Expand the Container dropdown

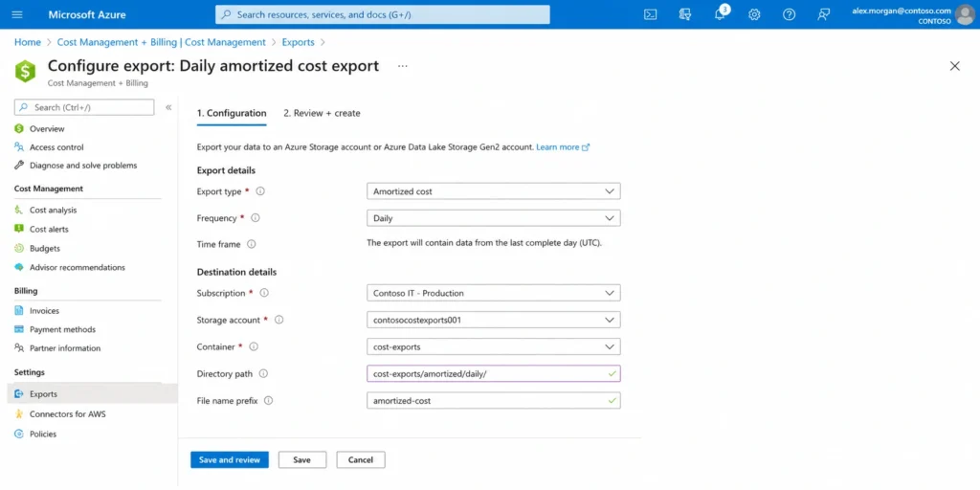(493, 346)
